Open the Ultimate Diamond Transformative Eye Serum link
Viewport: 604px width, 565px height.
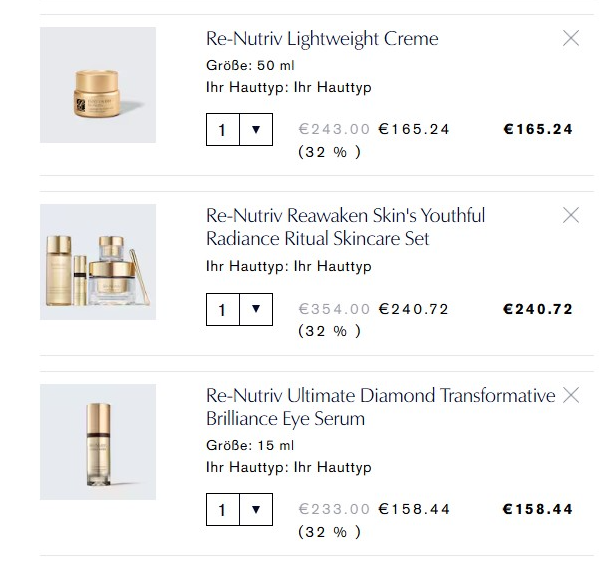pyautogui.click(x=380, y=407)
